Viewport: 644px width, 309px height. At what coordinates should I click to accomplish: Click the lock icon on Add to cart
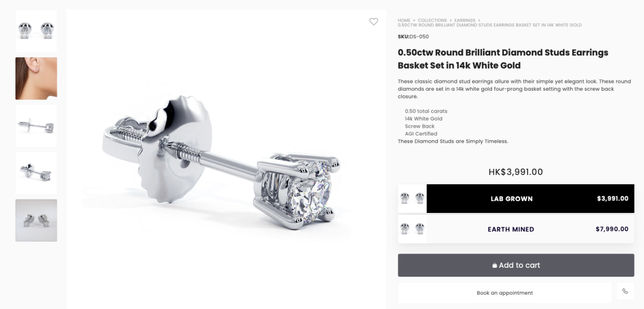(494, 265)
